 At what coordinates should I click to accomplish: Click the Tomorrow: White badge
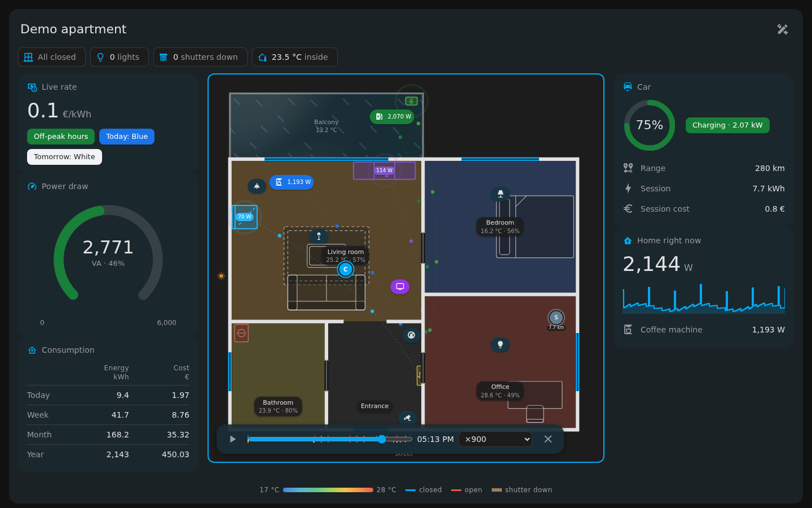pyautogui.click(x=64, y=157)
